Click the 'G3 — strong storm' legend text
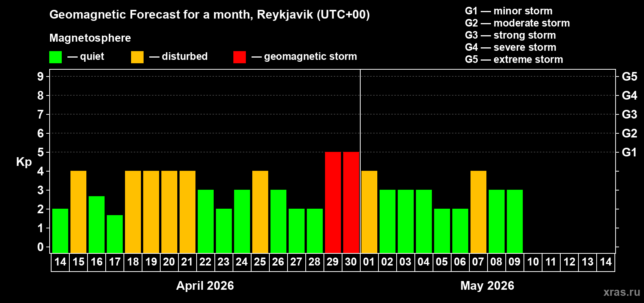 click(510, 35)
